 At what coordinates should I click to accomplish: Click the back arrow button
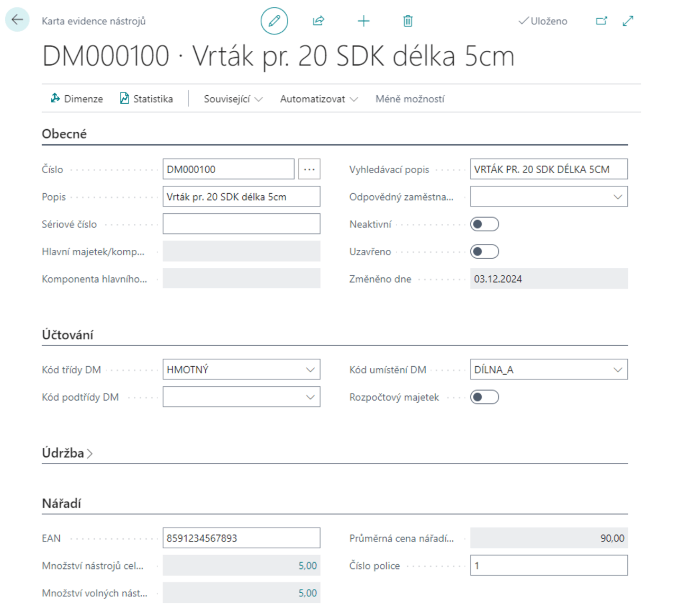(x=17, y=20)
